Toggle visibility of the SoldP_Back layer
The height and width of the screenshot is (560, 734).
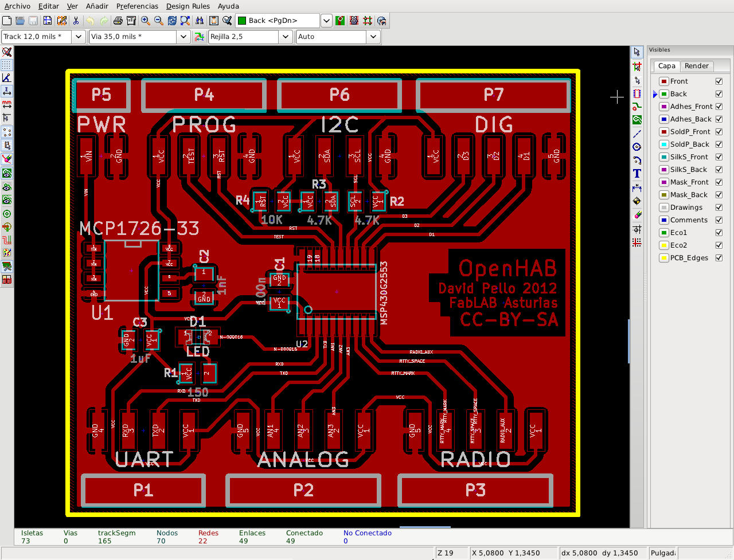pyautogui.click(x=719, y=144)
